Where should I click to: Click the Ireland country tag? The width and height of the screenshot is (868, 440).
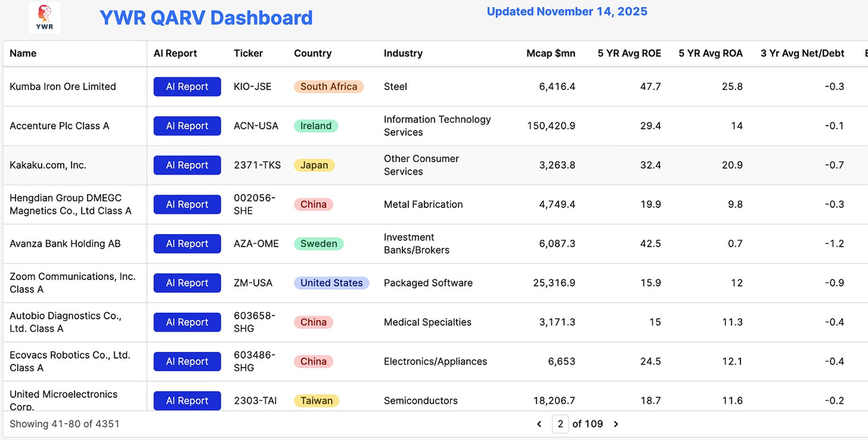point(316,126)
